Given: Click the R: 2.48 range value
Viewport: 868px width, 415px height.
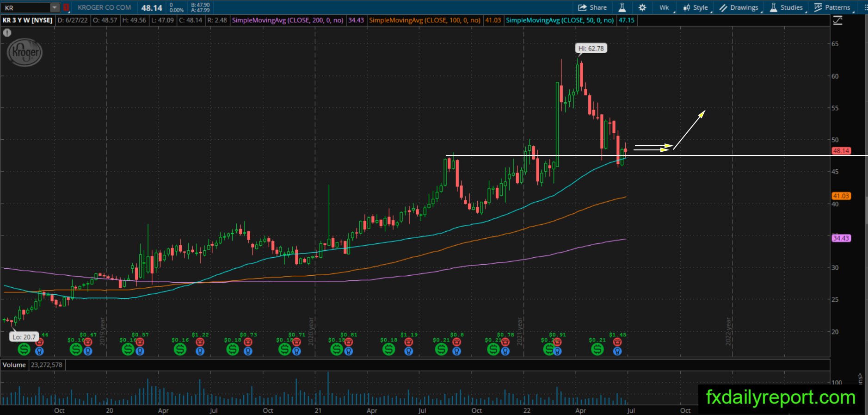Looking at the screenshot, I should click(217, 20).
